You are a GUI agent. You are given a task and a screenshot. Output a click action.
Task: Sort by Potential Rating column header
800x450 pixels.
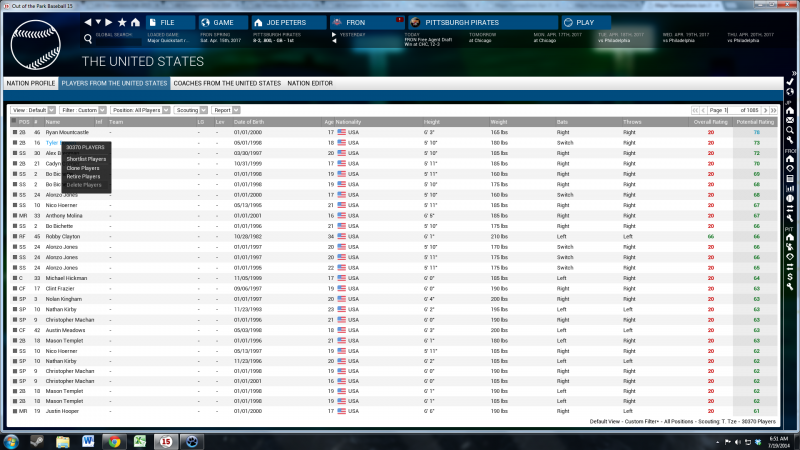point(755,122)
